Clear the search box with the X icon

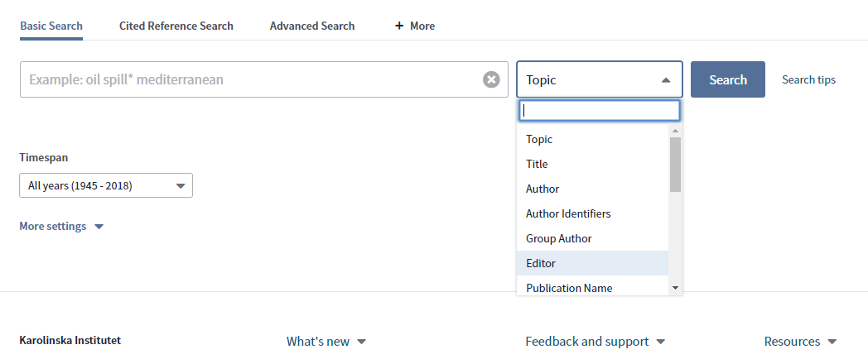point(491,79)
